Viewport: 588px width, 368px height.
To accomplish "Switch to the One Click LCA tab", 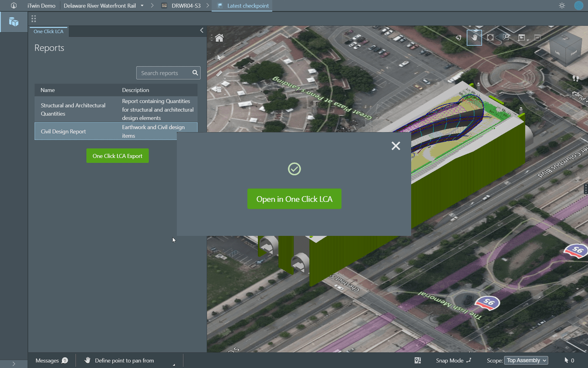I will tap(48, 31).
